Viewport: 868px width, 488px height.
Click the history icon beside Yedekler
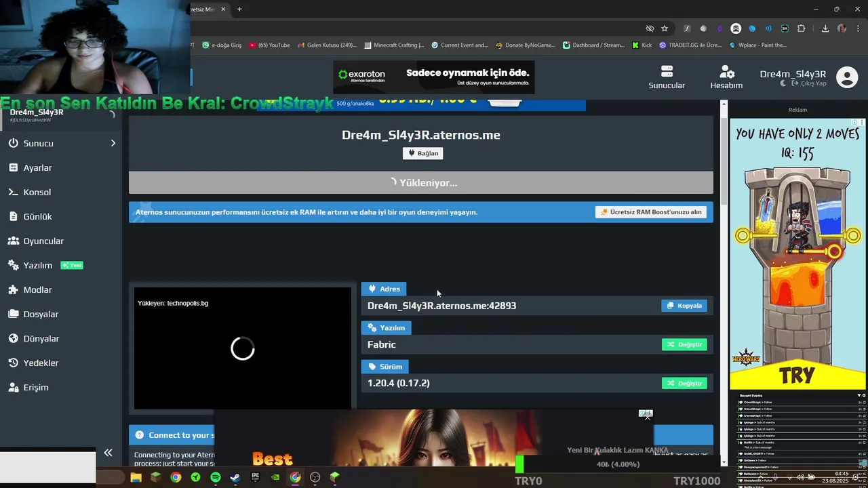(13, 363)
